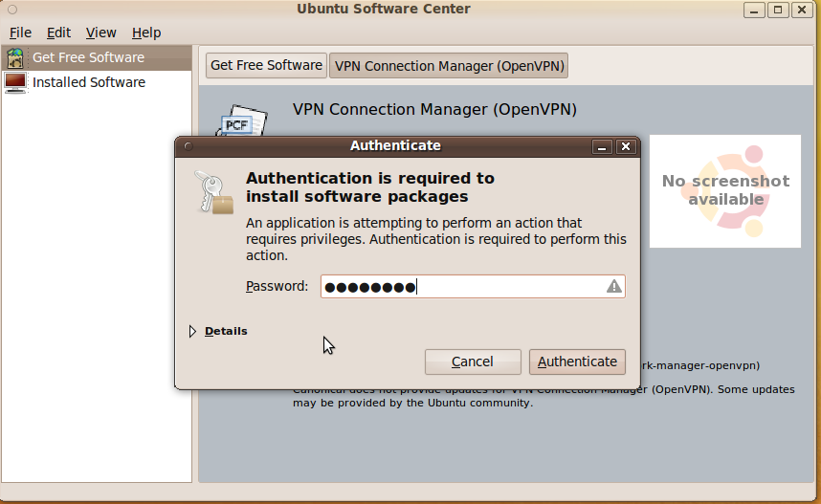This screenshot has width=821, height=504.
Task: Click the keys and package authentication icon
Action: pos(214,192)
